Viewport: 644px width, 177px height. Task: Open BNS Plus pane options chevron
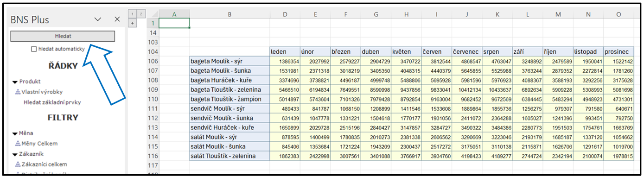(98, 19)
